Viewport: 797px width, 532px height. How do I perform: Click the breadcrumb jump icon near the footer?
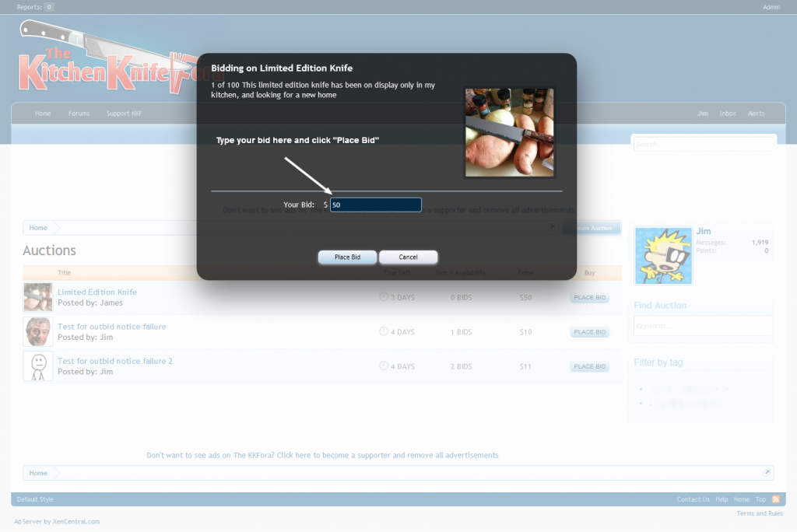tap(767, 473)
